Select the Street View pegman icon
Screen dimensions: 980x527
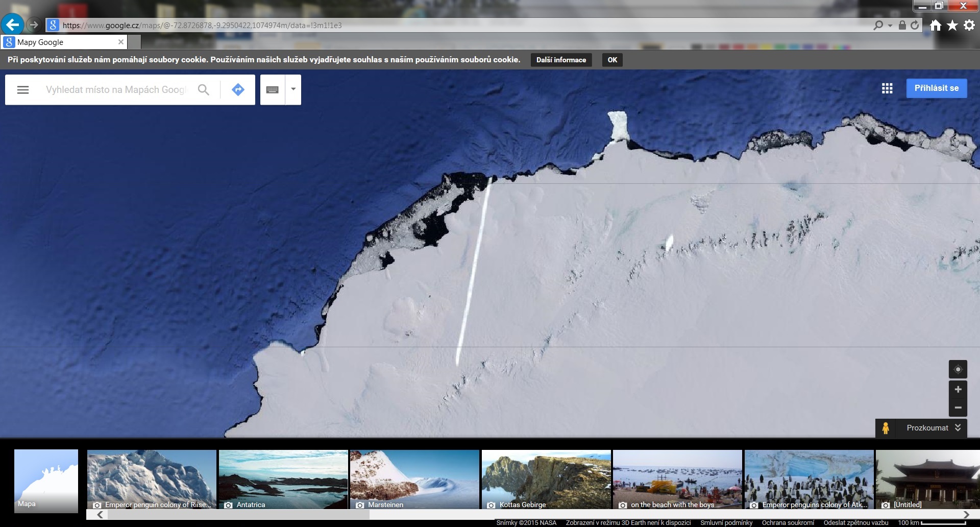(x=886, y=428)
